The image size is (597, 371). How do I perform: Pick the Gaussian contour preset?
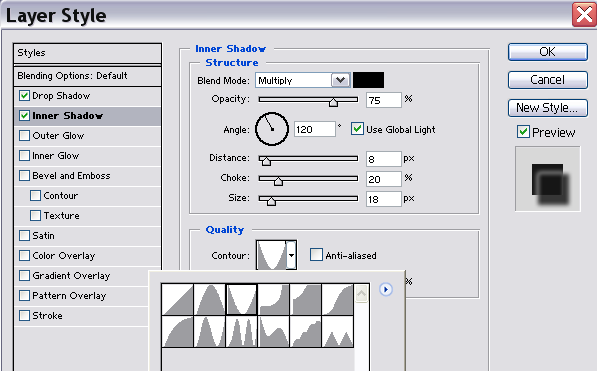click(x=337, y=299)
